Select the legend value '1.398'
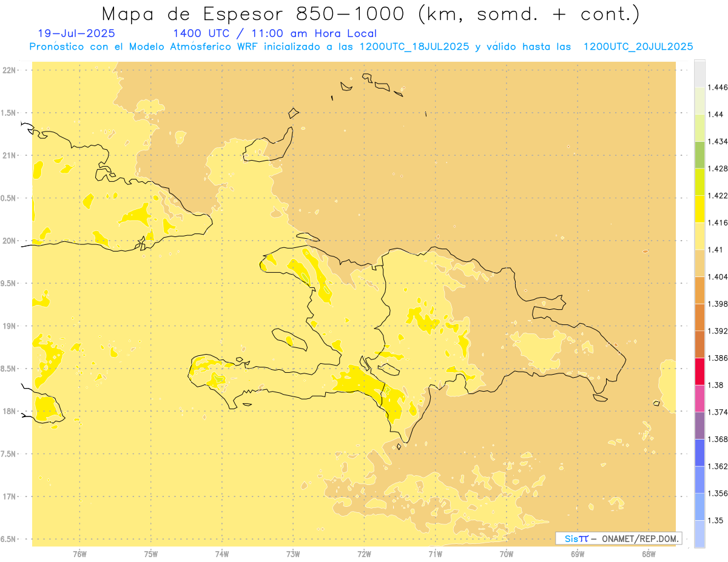The height and width of the screenshot is (562, 728). point(718,304)
